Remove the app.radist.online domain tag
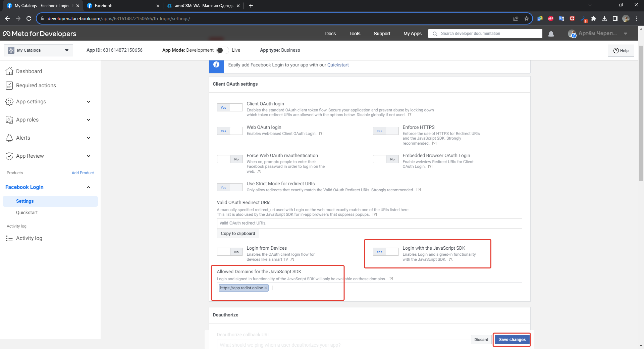Image resolution: width=644 pixels, height=349 pixels. tap(266, 288)
